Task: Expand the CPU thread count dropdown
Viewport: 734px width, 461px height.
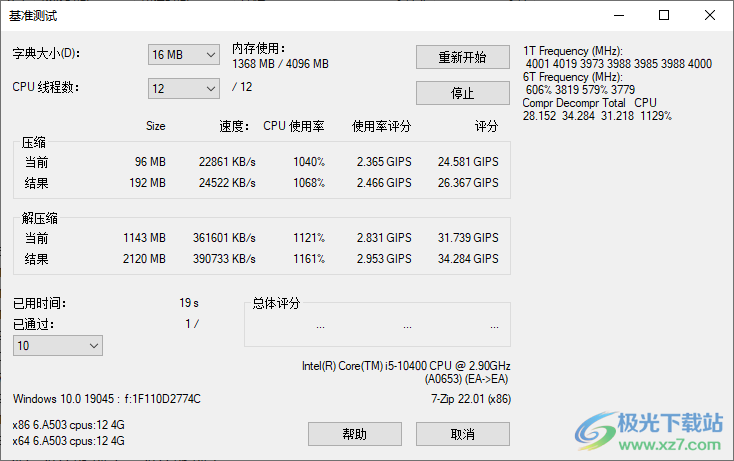Action: 184,88
